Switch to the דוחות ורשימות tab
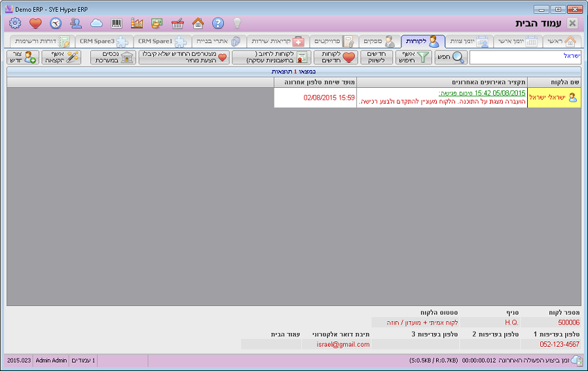 tap(42, 41)
